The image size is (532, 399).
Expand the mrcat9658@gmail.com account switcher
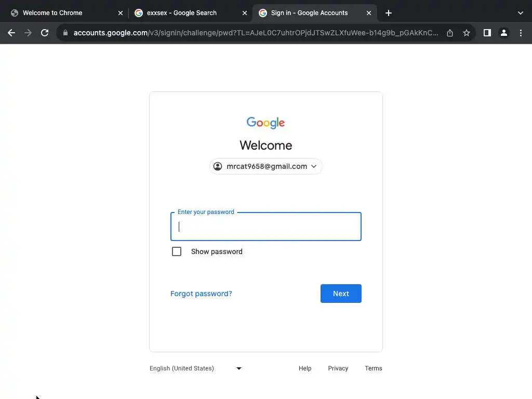point(265,166)
